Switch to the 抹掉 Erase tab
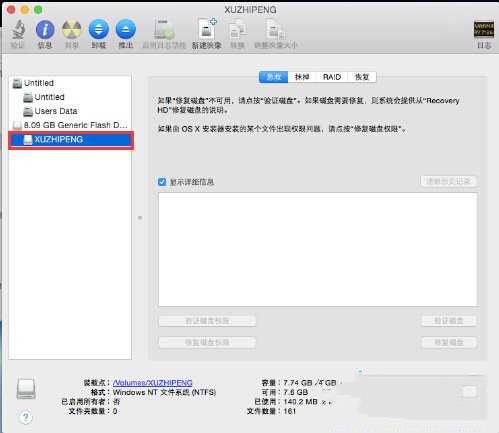 coord(302,77)
